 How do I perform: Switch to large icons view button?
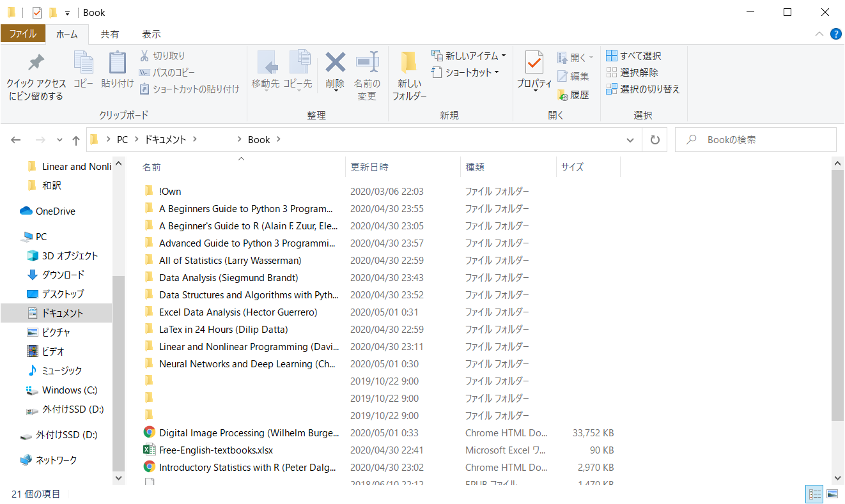tap(832, 494)
